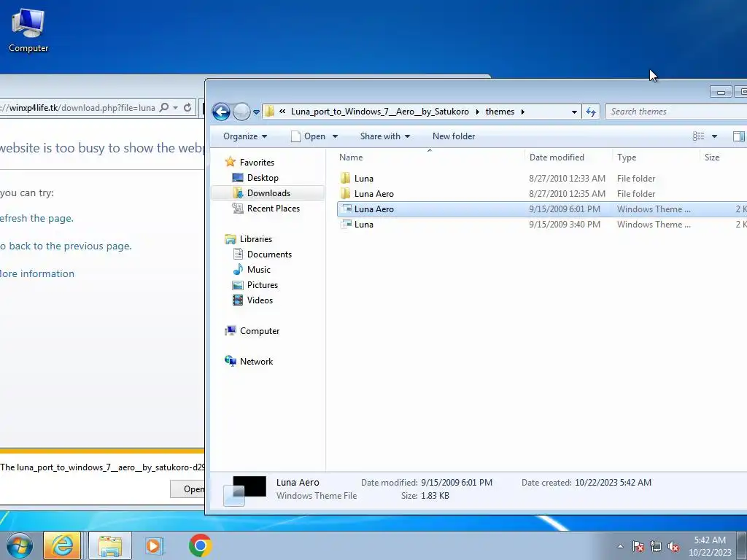Expand the view options dropdown arrow
This screenshot has height=560, width=747.
714,136
